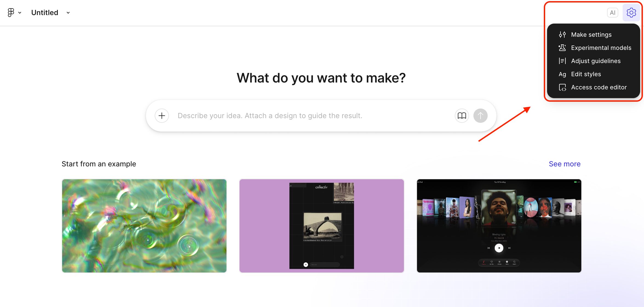Follow the See more link
This screenshot has height=307, width=644.
point(564,164)
